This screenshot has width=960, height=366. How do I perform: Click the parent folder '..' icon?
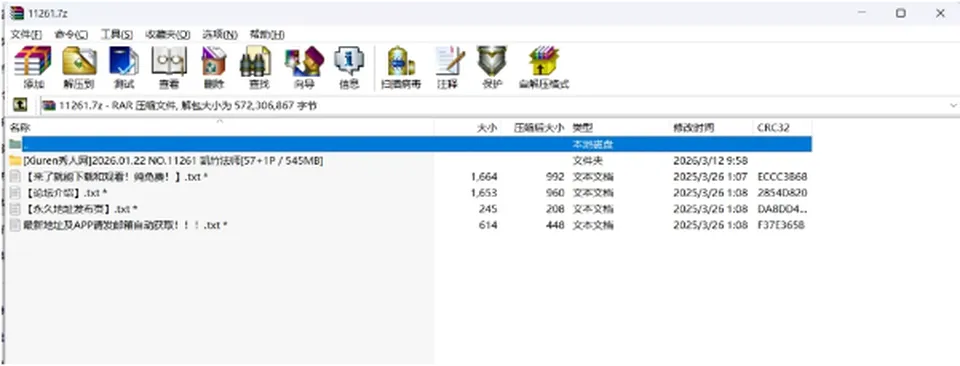pyautogui.click(x=15, y=144)
